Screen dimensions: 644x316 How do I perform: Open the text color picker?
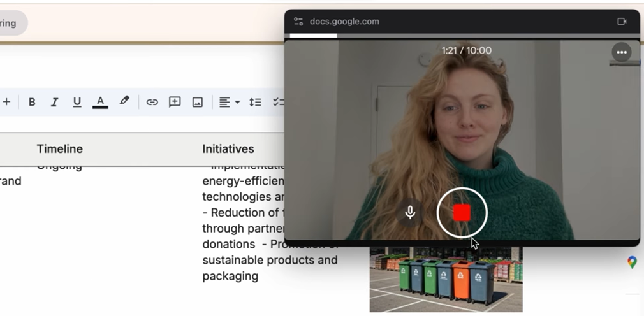[x=100, y=102]
